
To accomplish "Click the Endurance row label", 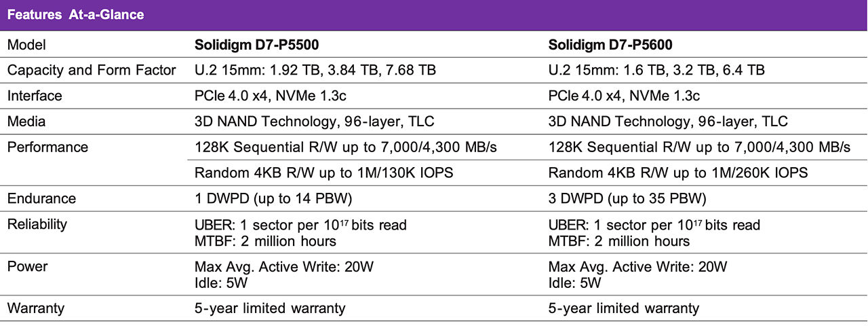I will [x=41, y=198].
